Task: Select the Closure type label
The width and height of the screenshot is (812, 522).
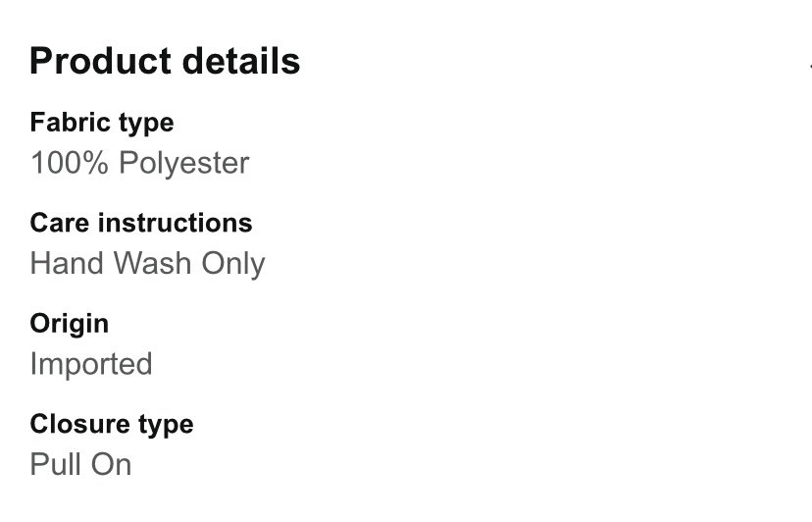Action: pos(112,425)
